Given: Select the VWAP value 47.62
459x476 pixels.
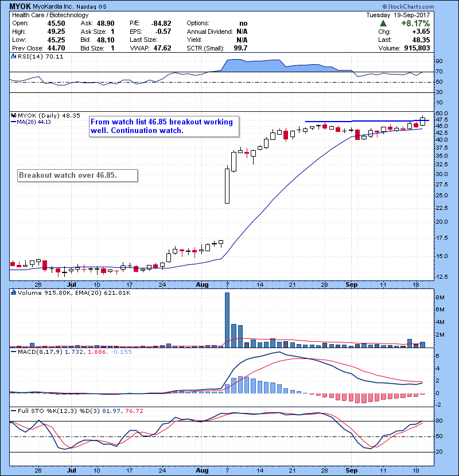Looking at the screenshot, I should pyautogui.click(x=162, y=48).
